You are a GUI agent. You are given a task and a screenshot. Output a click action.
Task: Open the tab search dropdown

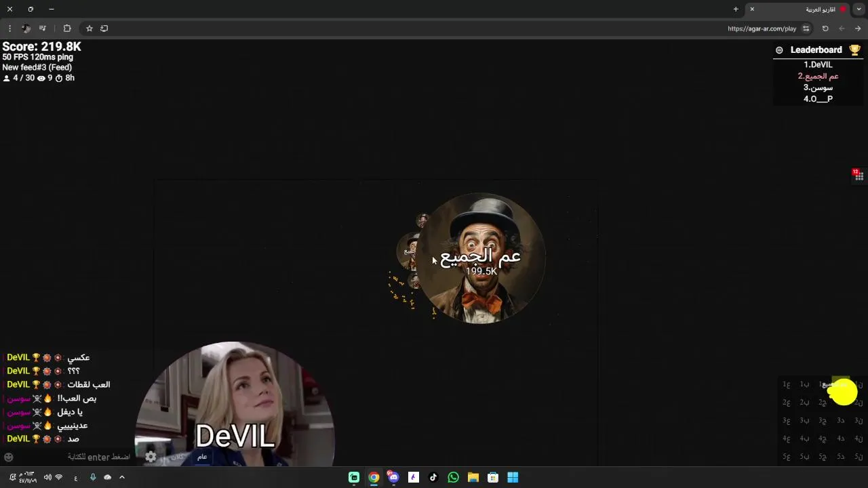click(x=859, y=9)
